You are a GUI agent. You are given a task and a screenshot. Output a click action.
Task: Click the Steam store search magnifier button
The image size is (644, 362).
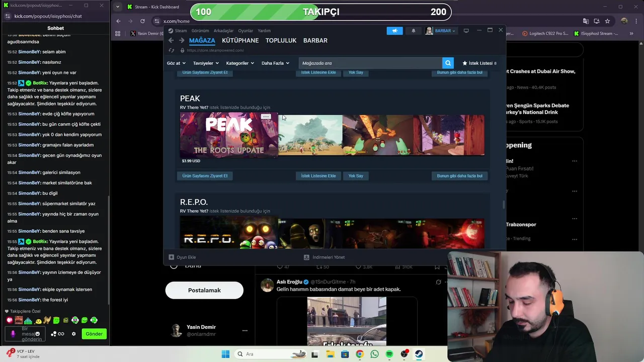[448, 63]
